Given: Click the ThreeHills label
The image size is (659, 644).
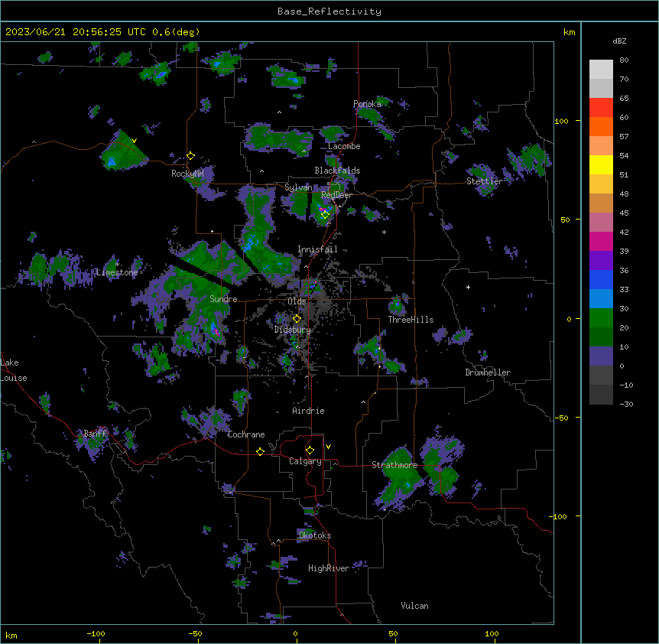Looking at the screenshot, I should click(411, 320).
